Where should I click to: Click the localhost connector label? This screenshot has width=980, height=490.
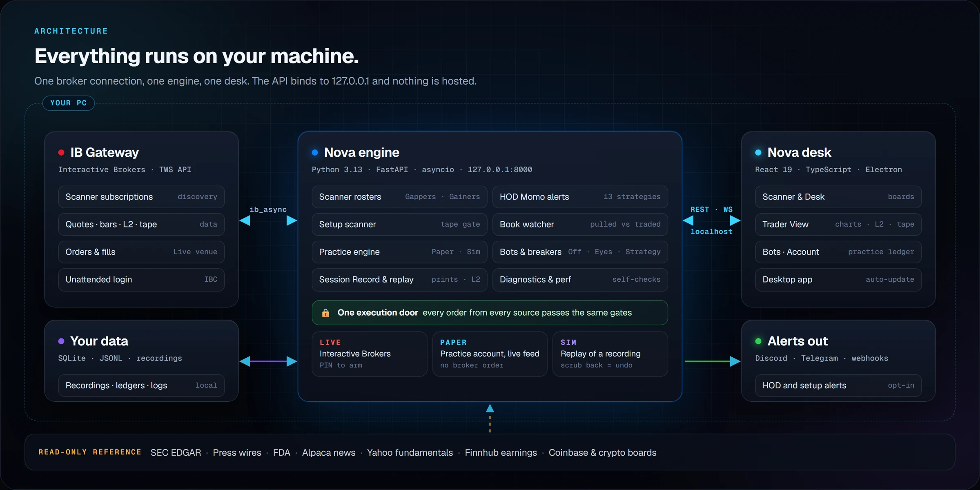(x=712, y=232)
